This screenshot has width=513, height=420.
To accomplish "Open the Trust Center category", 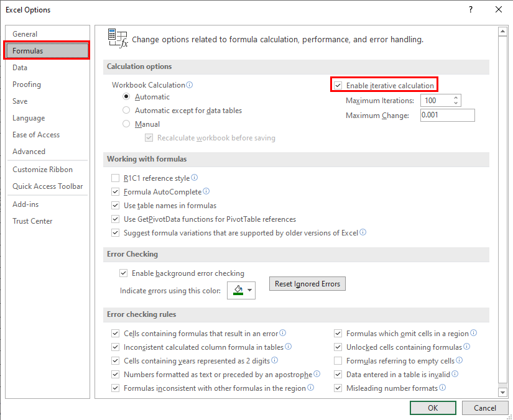I will point(47,221).
